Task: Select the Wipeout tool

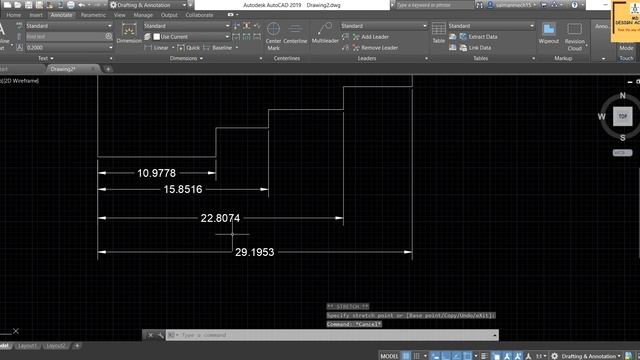Action: pyautogui.click(x=549, y=33)
